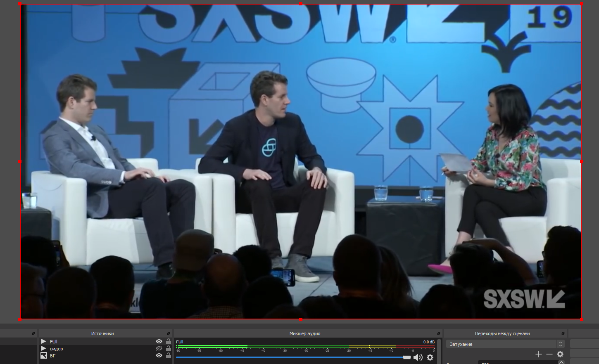Open FUll audio settings gear
This screenshot has height=364, width=599.
point(430,357)
